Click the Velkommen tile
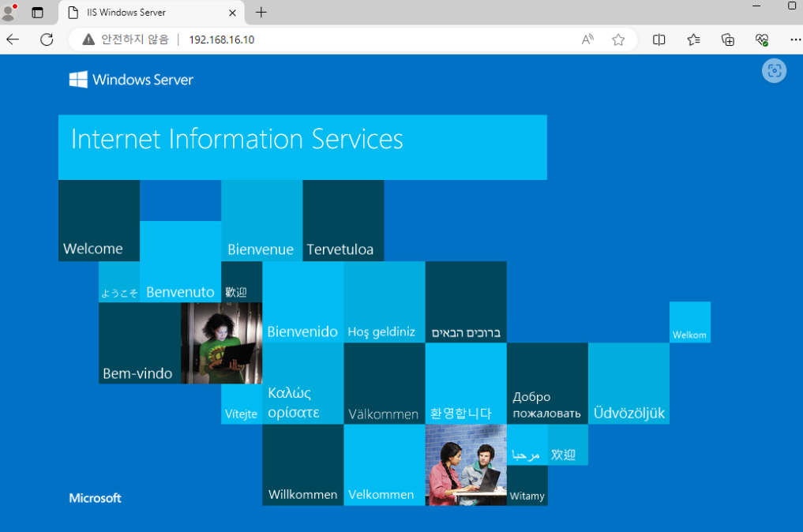 pyautogui.click(x=384, y=465)
